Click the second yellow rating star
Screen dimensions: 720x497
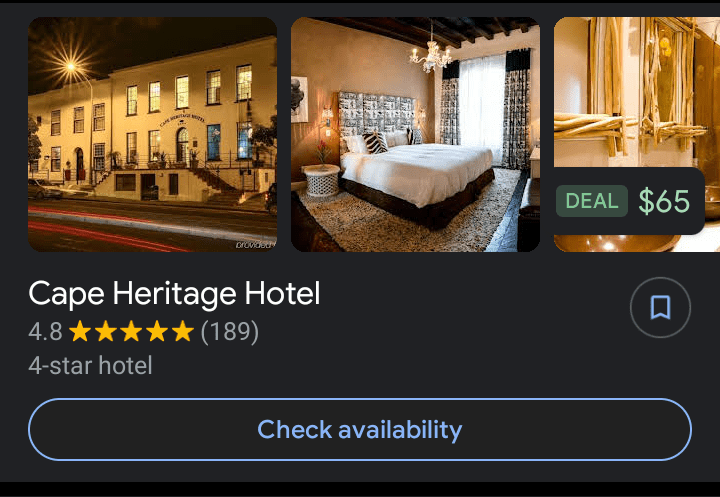click(x=106, y=331)
